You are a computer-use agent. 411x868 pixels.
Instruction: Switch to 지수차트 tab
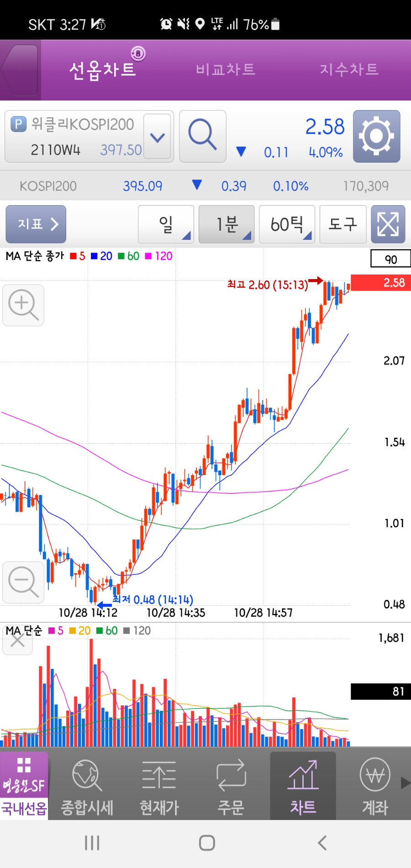coord(349,69)
